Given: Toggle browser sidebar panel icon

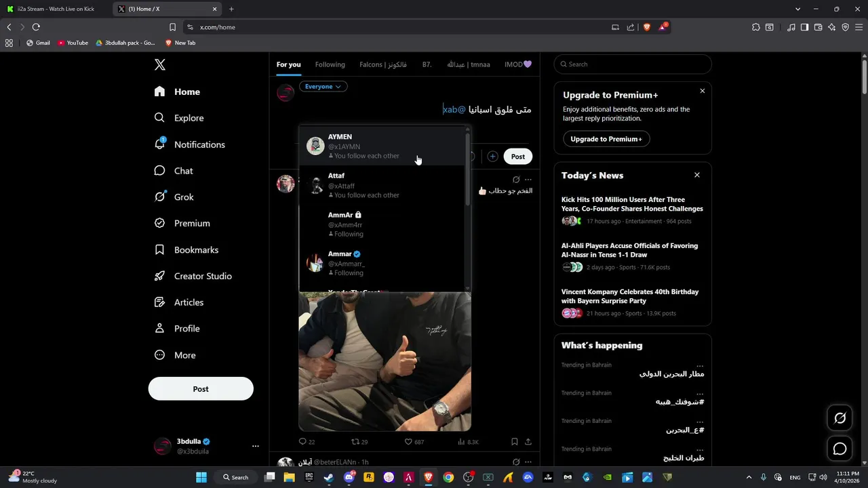Looking at the screenshot, I should coord(804,27).
